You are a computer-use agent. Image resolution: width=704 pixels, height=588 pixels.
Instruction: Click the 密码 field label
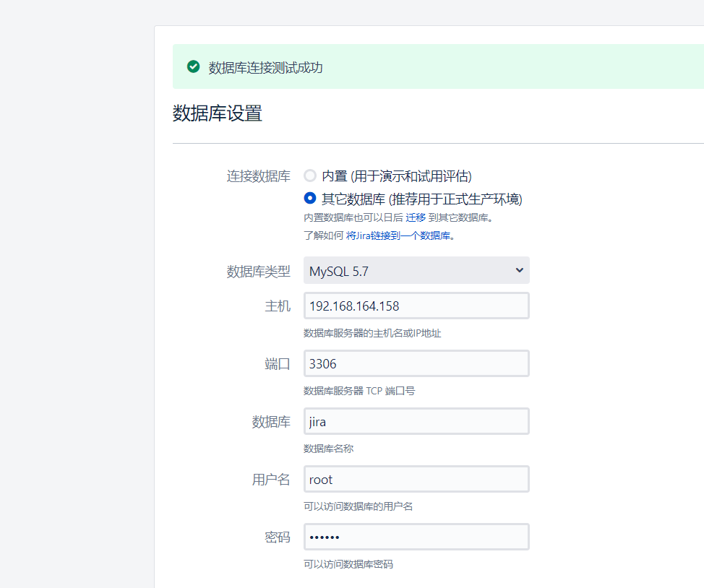tap(278, 537)
